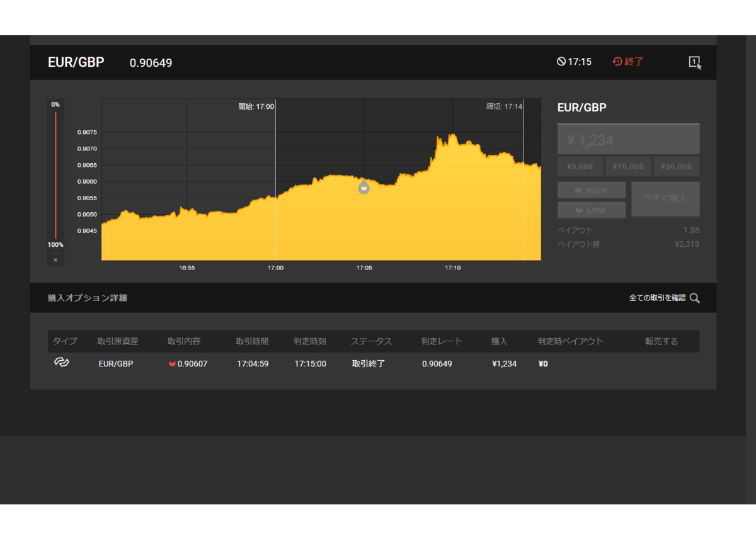
Task: Click the 判定時ペイアウト column header
Action: [570, 341]
